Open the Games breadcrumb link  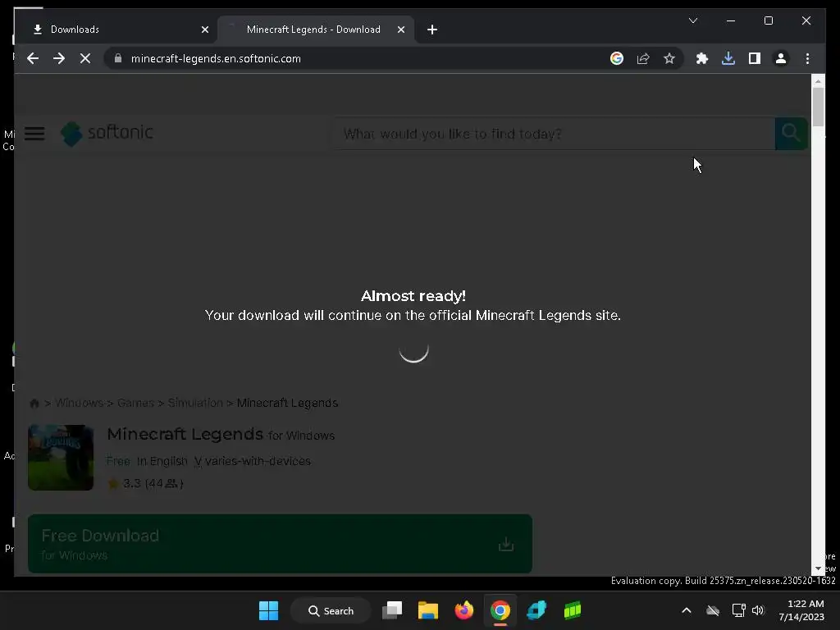tap(135, 403)
